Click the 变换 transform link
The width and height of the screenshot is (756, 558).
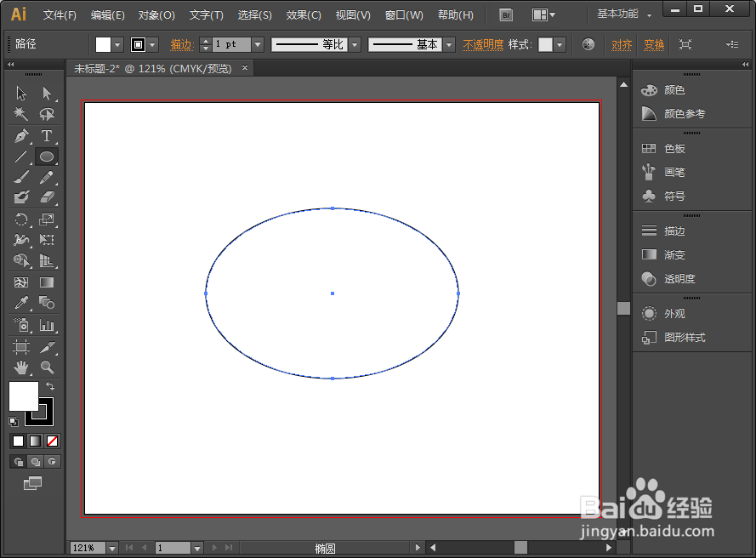(654, 45)
